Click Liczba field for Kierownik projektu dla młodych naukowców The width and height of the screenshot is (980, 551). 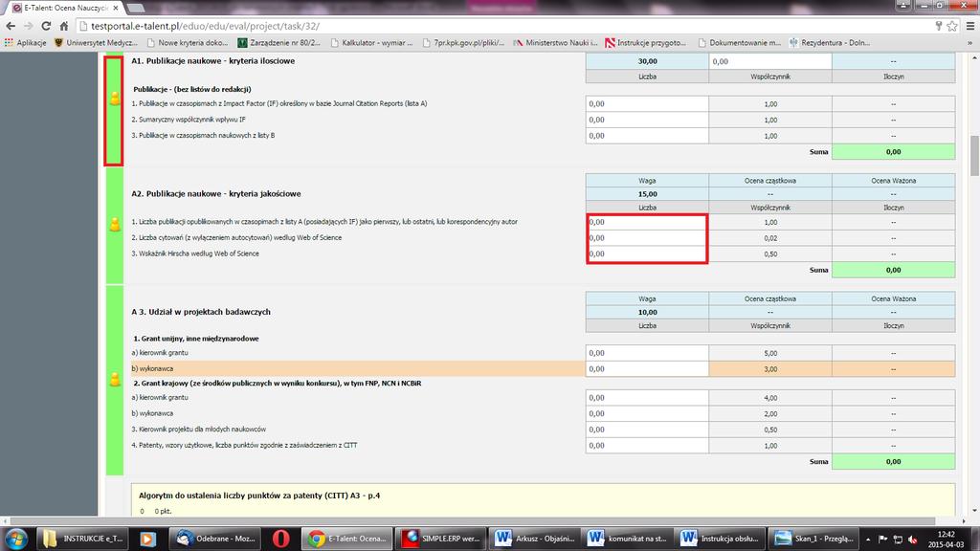point(647,430)
